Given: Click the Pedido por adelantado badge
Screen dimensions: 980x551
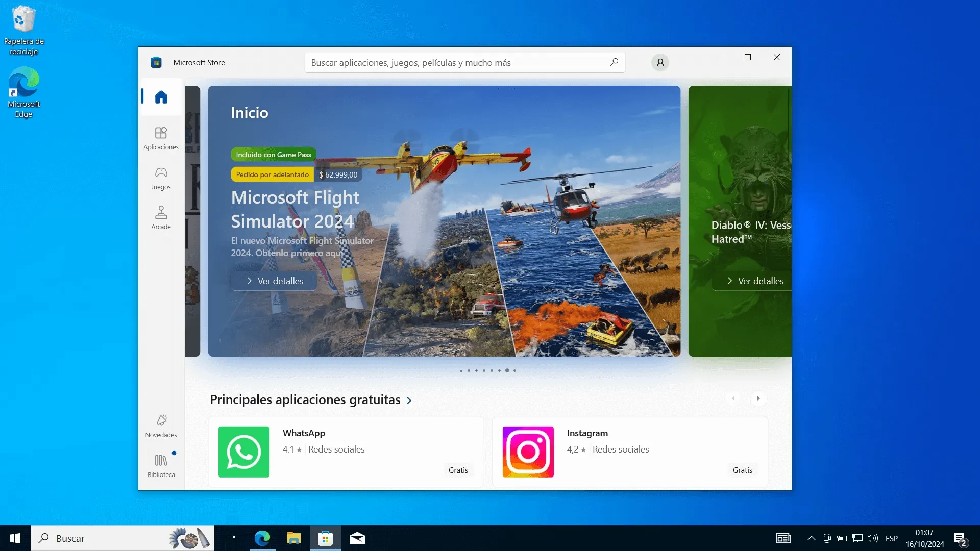Looking at the screenshot, I should click(273, 174).
